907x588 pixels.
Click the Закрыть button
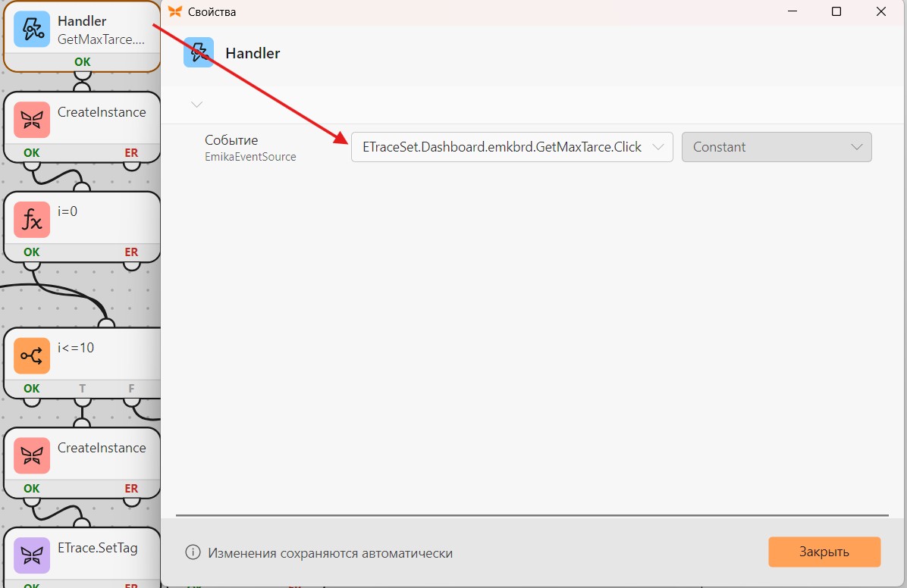point(824,552)
